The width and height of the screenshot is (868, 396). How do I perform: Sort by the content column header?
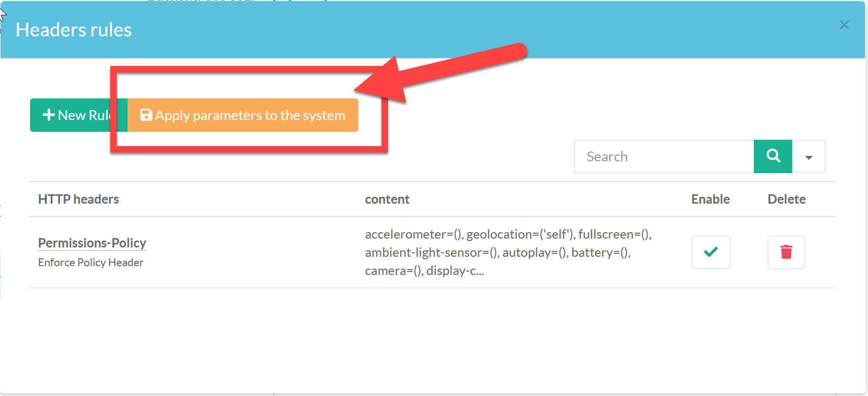tap(387, 199)
